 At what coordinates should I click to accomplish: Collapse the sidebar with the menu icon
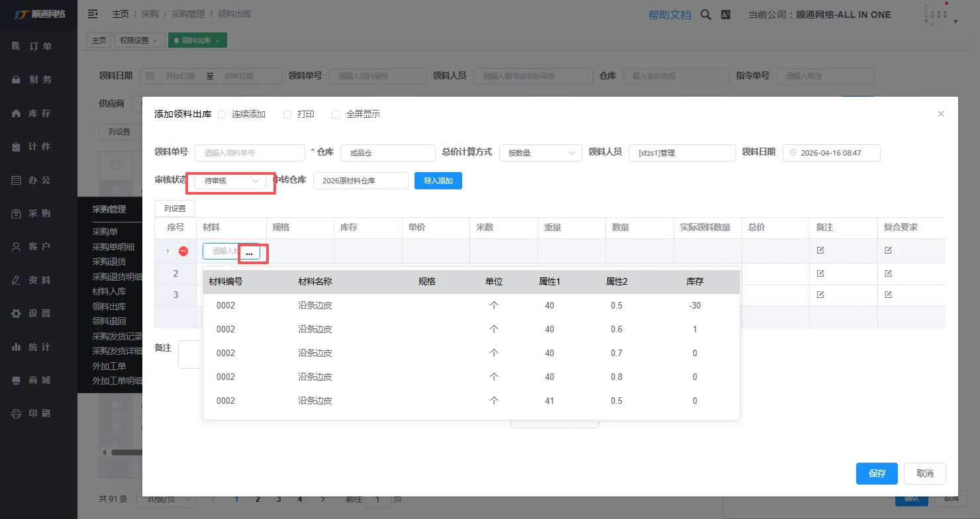(x=93, y=14)
